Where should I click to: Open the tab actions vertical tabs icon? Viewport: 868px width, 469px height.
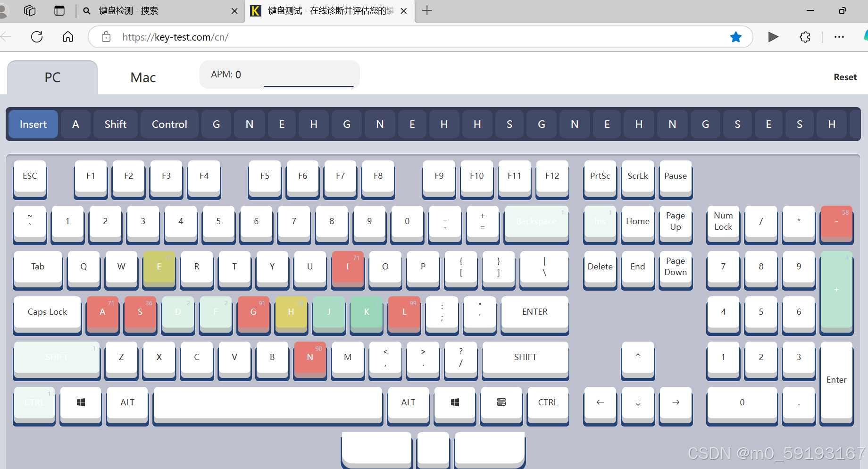(x=59, y=10)
